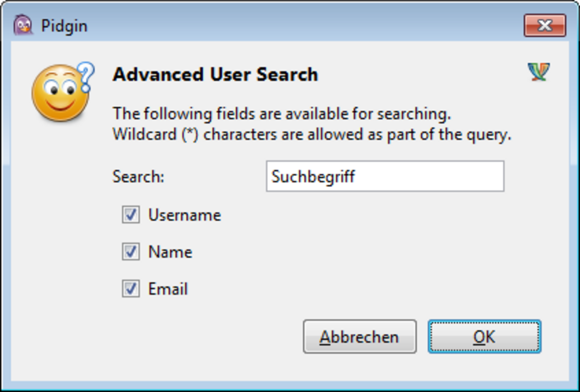Viewport: 580px width, 392px height.
Task: Uncheck the Name checkbox box
Action: point(130,252)
